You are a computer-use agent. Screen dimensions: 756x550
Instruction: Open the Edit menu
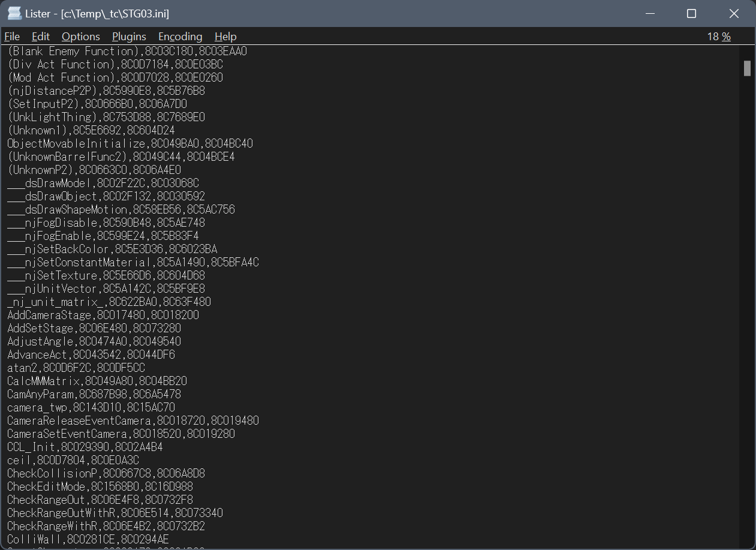[41, 37]
